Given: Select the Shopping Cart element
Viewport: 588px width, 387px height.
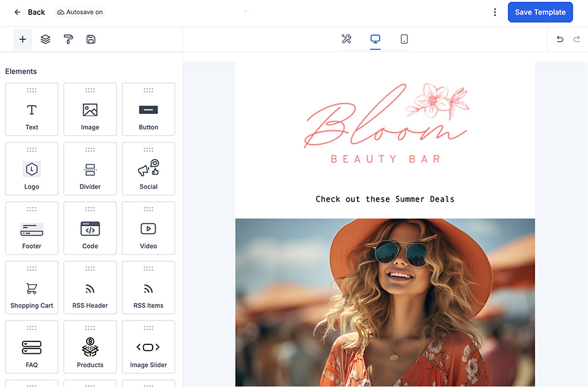Looking at the screenshot, I should tap(31, 287).
